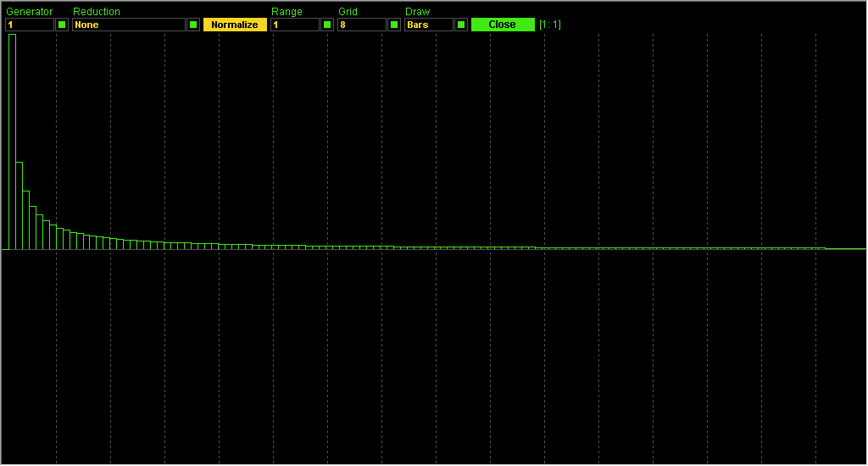Click the Generator value field
The height and width of the screenshot is (466, 868).
(x=30, y=25)
